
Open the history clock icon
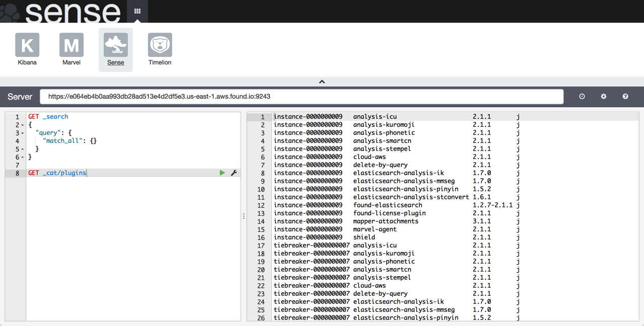pos(582,97)
